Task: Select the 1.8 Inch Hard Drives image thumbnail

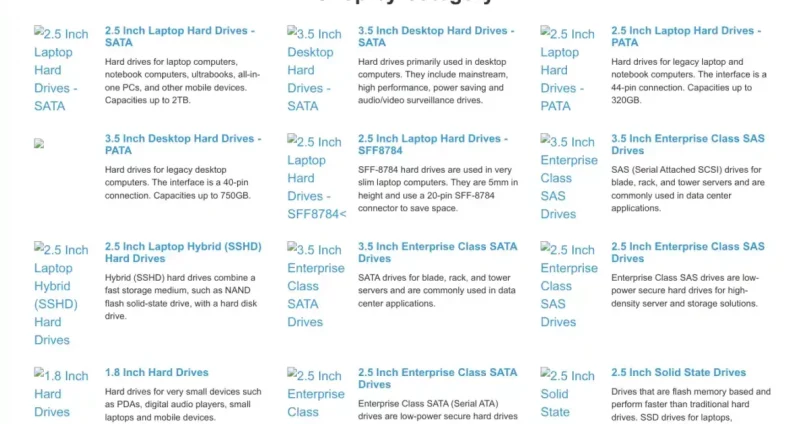Action: [63, 393]
